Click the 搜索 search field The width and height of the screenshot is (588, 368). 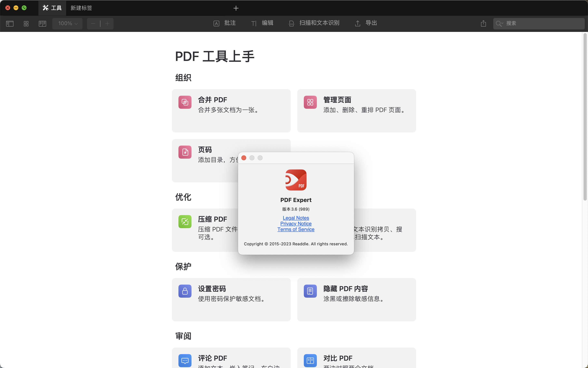(x=539, y=24)
